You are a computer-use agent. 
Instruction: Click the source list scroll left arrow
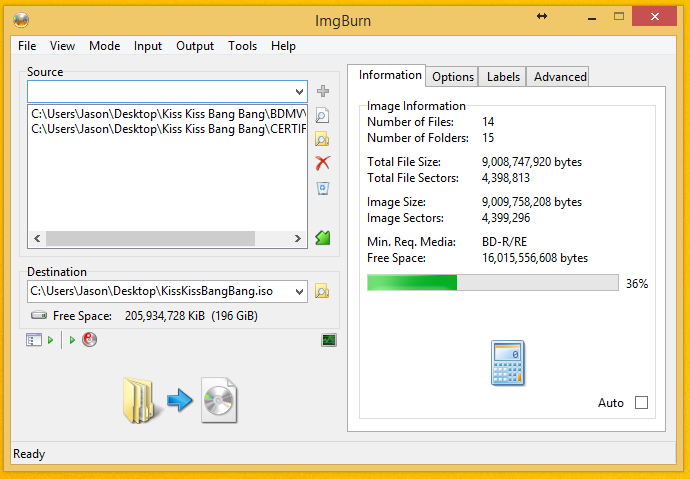pos(37,238)
